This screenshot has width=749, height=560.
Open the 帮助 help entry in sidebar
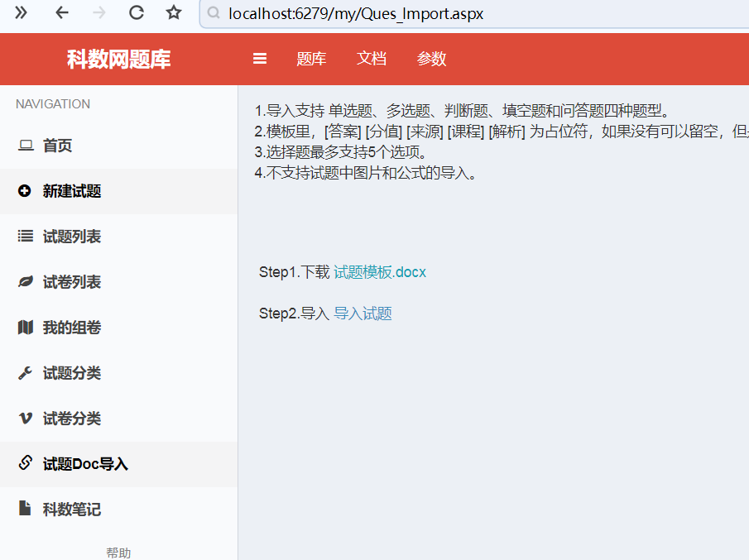(x=118, y=552)
